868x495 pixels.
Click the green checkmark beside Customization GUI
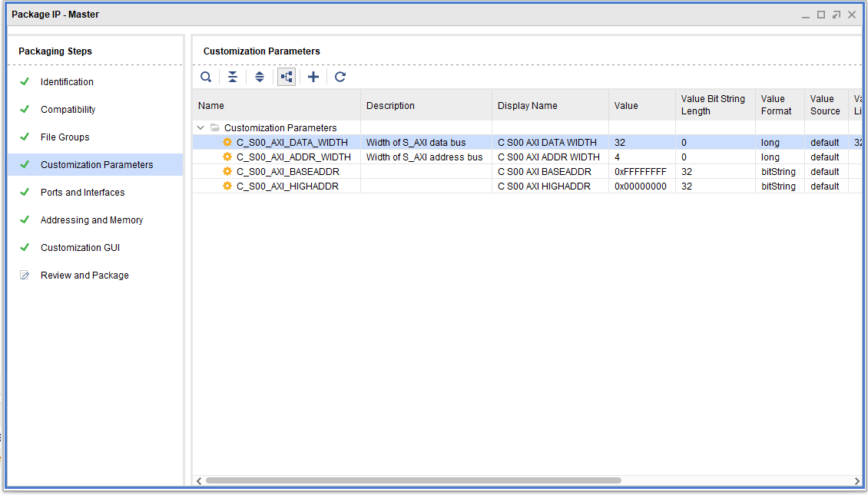pyautogui.click(x=25, y=247)
